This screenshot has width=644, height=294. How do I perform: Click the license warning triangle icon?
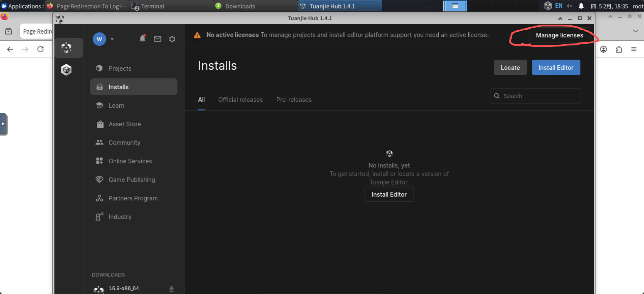(x=197, y=35)
